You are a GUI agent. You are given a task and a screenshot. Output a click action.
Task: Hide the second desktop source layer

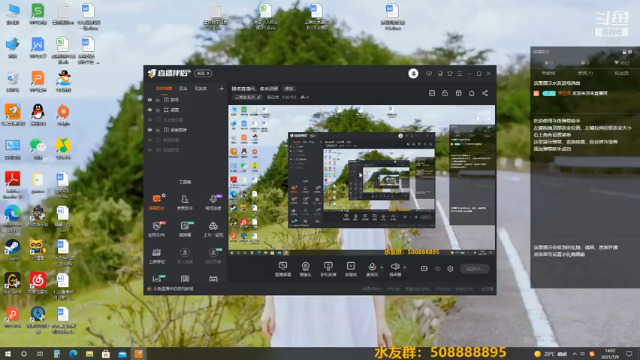pyautogui.click(x=150, y=110)
